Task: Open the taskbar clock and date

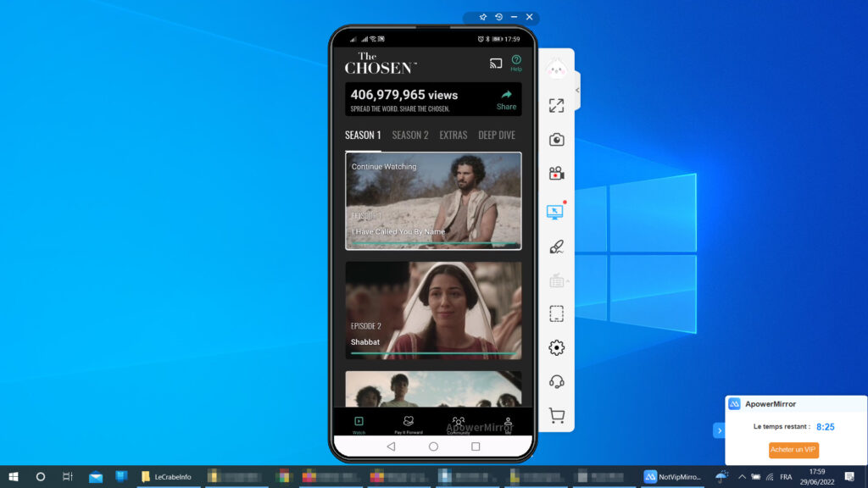Action: coord(816,476)
